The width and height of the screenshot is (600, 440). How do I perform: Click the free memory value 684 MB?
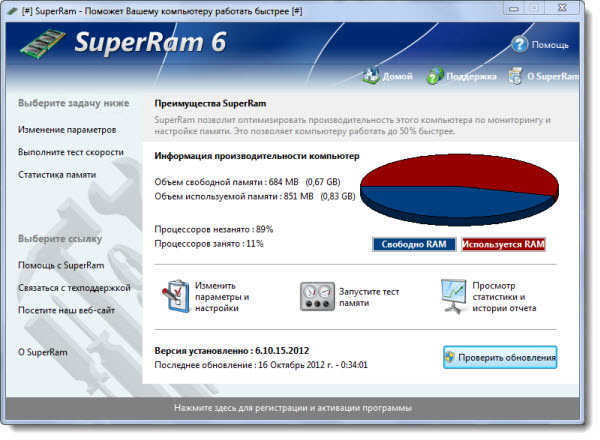[x=284, y=182]
